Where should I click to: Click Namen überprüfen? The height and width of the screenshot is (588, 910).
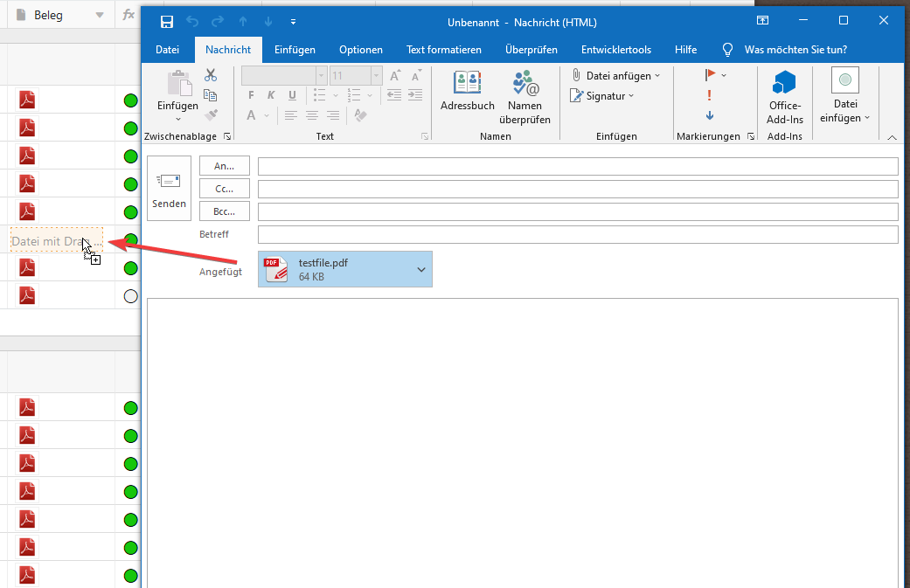click(x=524, y=97)
